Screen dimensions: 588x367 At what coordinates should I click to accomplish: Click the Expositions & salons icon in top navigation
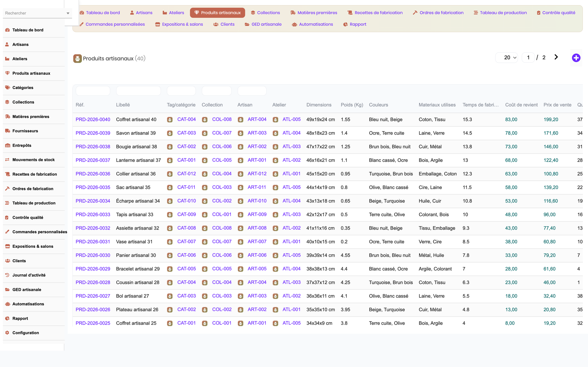click(x=157, y=24)
